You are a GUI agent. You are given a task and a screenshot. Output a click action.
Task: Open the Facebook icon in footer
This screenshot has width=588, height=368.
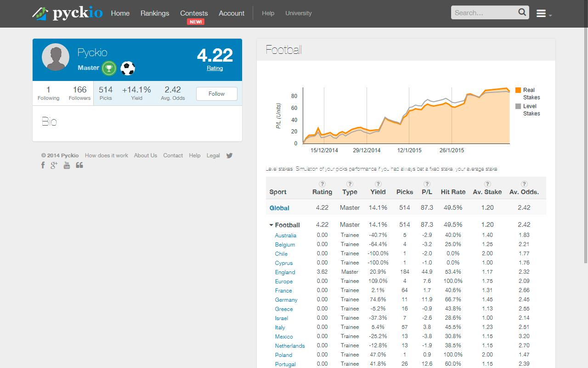tap(43, 165)
